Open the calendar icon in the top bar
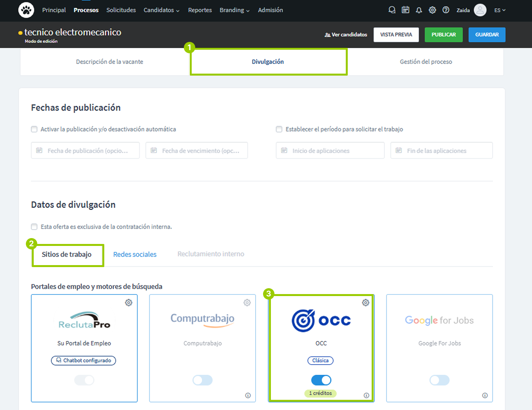532x410 pixels. [405, 10]
